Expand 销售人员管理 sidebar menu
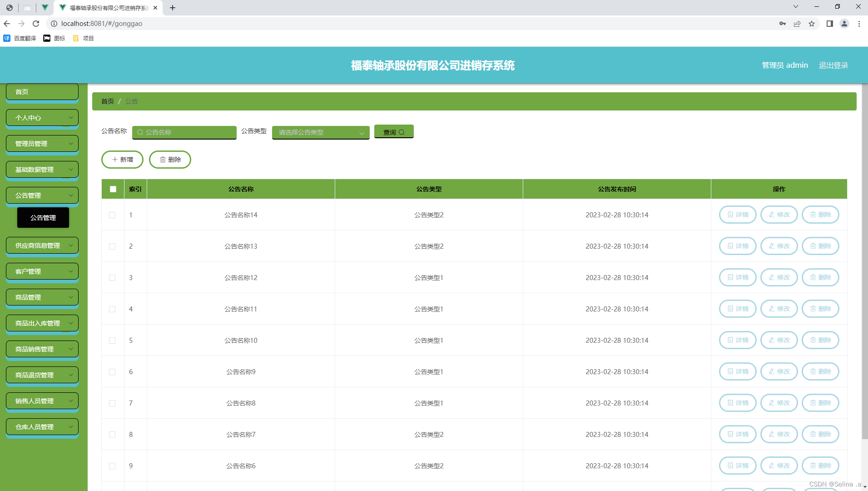The width and height of the screenshot is (868, 491). coord(42,401)
